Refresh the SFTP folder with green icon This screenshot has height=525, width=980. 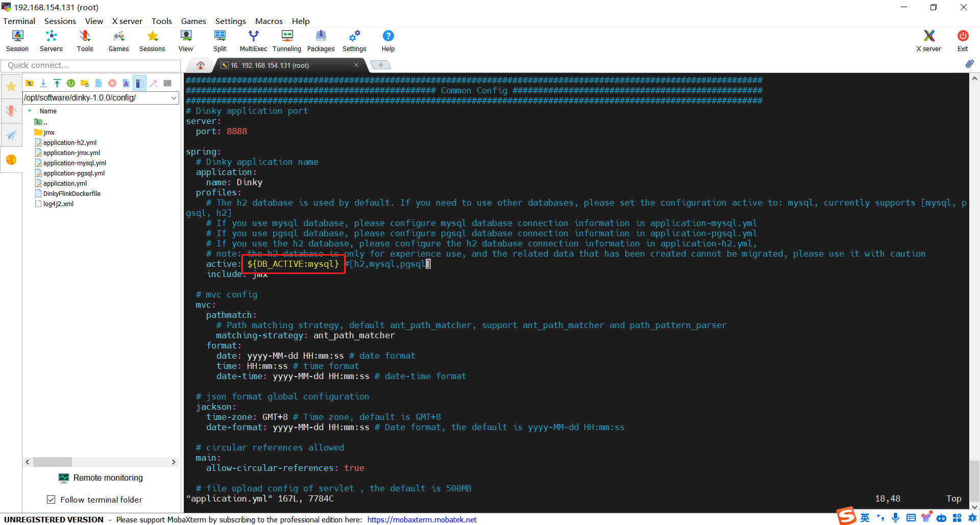tap(71, 83)
